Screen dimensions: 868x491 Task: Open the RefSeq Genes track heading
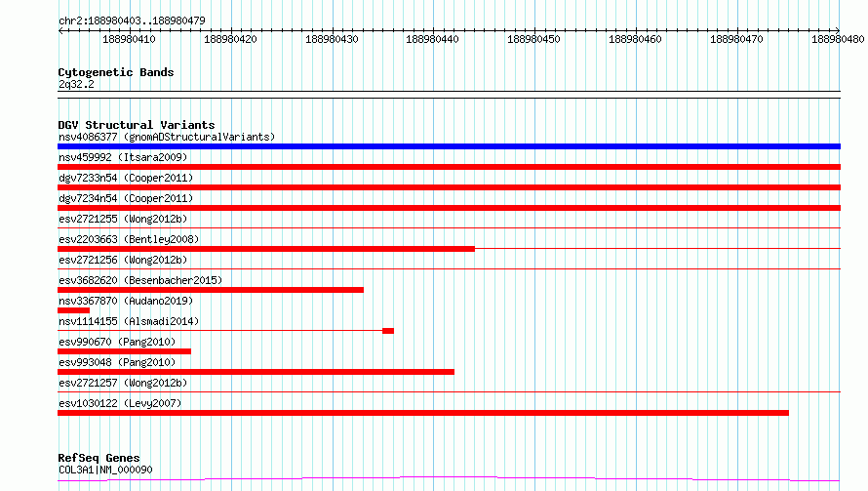99,458
